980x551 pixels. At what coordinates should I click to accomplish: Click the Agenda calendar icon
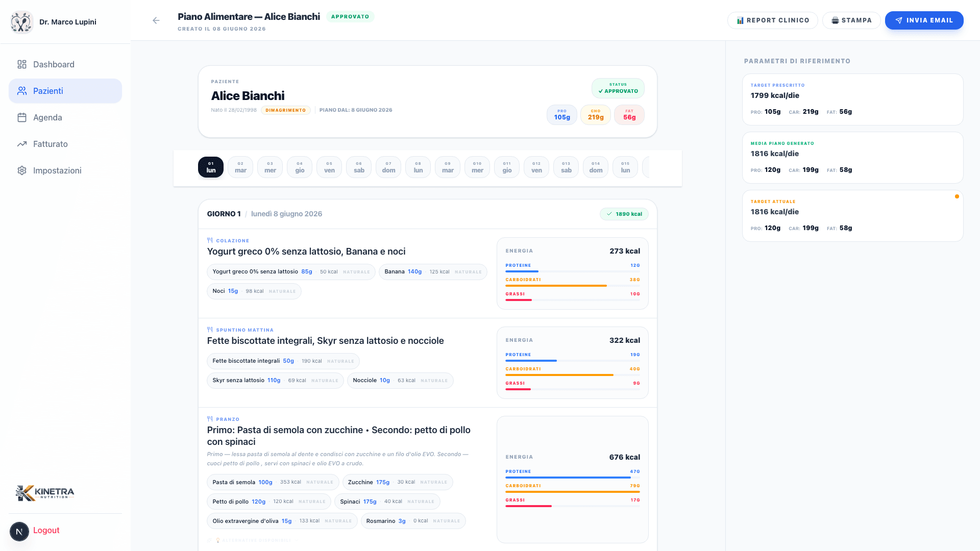pos(22,117)
